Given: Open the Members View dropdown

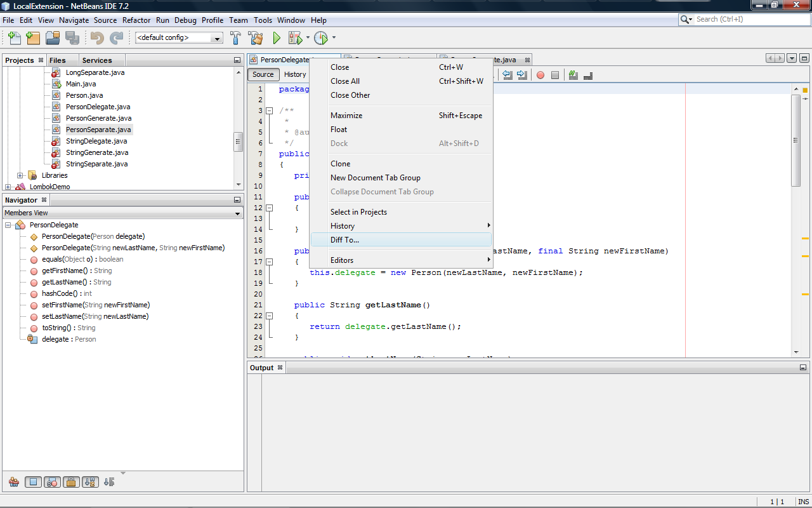Looking at the screenshot, I should (x=123, y=213).
